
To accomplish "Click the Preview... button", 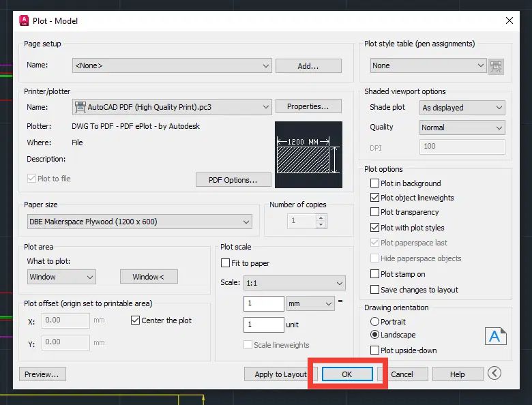I will (x=42, y=374).
